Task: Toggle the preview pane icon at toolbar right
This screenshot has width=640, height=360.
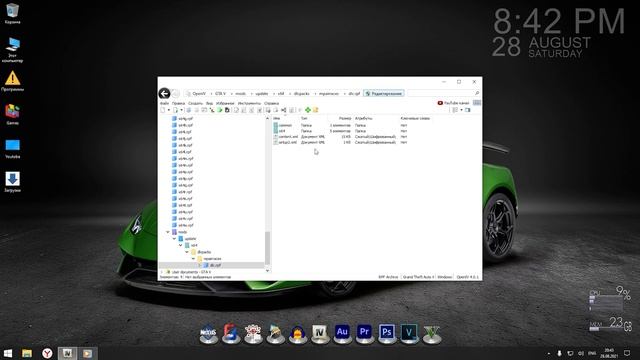Action: (468, 110)
